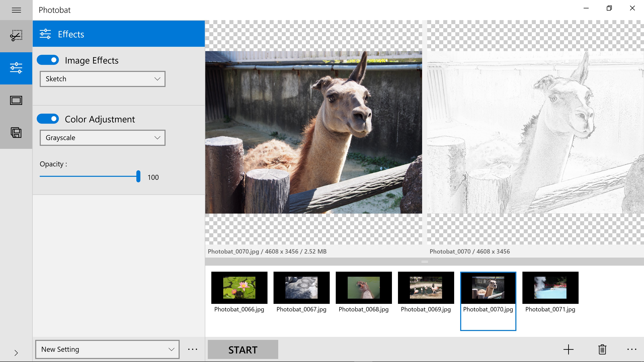Expand the sidebar with bottom chevron
The height and width of the screenshot is (362, 644).
(x=16, y=353)
